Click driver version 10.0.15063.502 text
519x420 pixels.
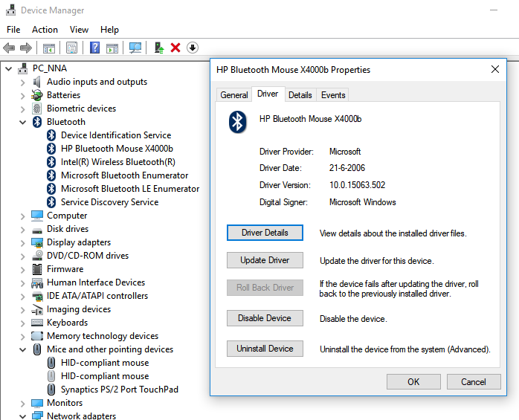(357, 185)
